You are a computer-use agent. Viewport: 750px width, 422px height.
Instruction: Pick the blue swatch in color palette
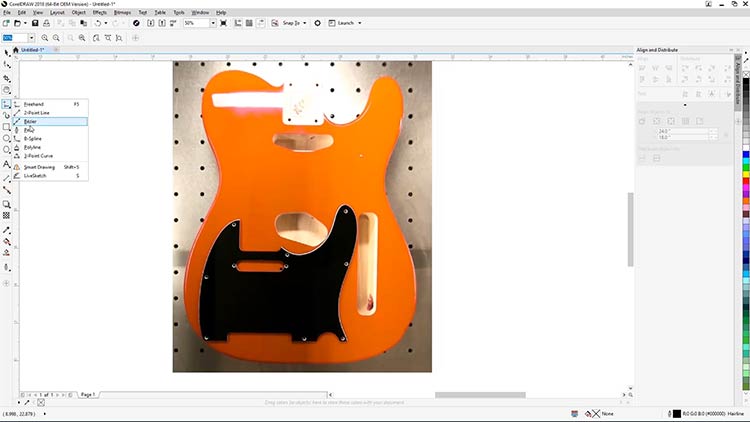tap(746, 155)
